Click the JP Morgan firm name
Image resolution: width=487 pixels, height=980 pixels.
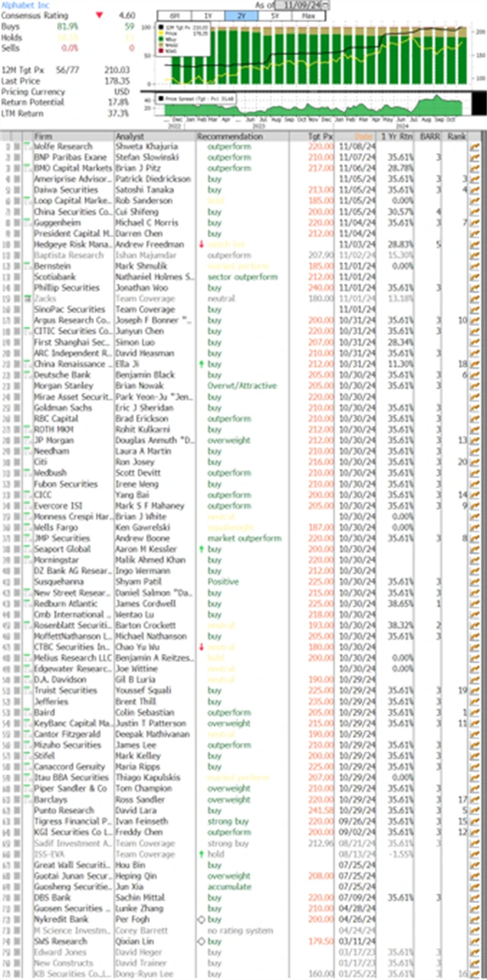point(51,441)
